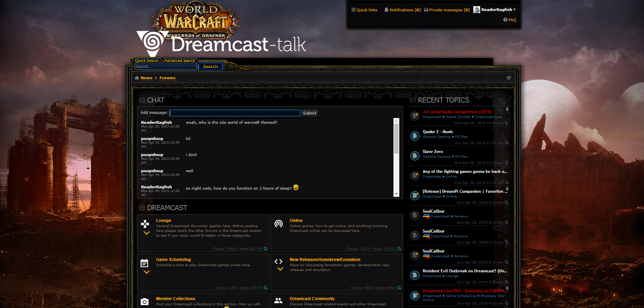Open [Release] DreamPi Companion topic
Image resolution: width=644 pixels, height=308 pixels.
[x=465, y=191]
